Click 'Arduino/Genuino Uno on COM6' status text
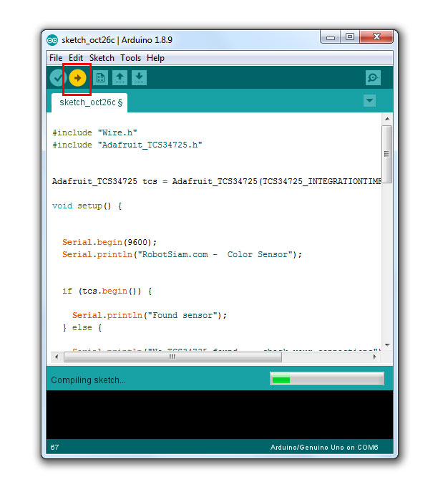 pos(324,448)
